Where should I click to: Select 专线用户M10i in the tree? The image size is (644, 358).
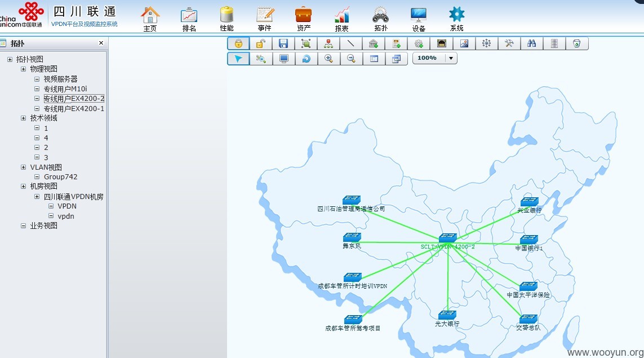click(65, 89)
